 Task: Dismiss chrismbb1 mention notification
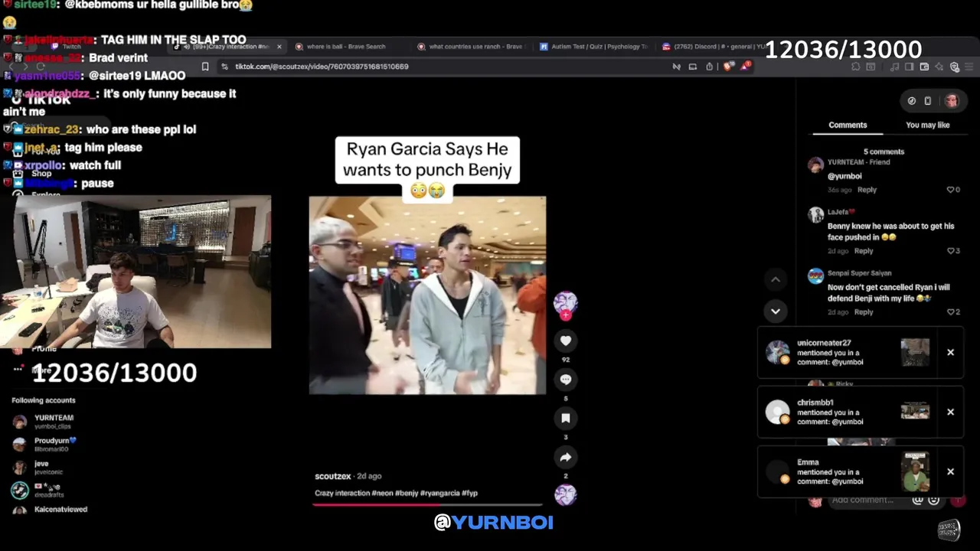point(950,412)
